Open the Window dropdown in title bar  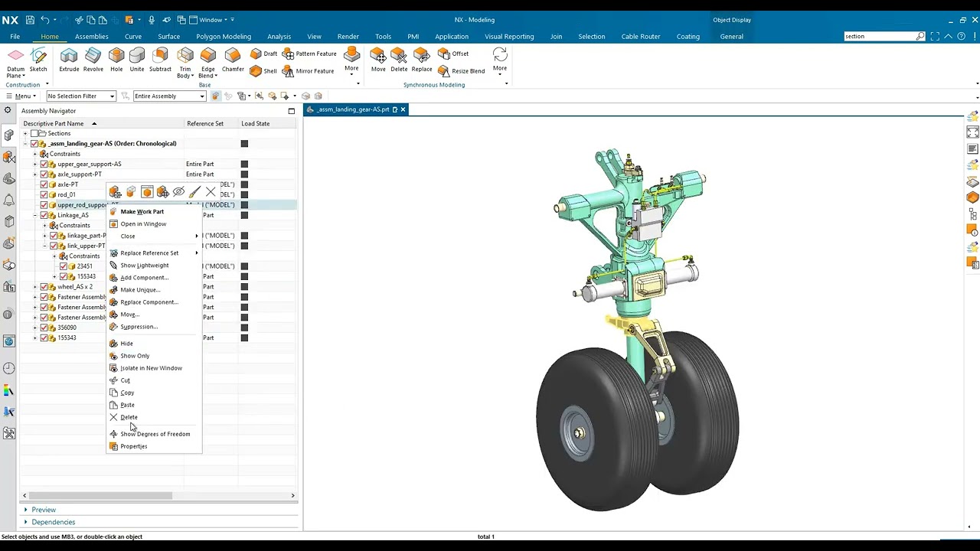(x=211, y=20)
